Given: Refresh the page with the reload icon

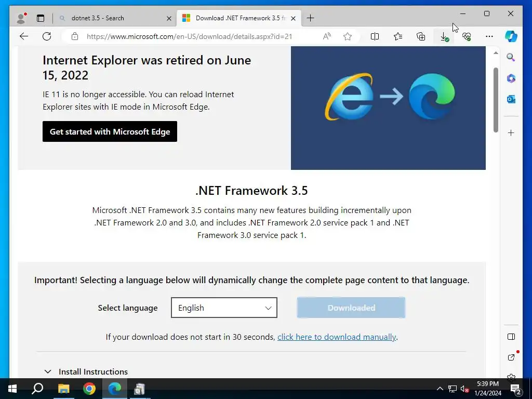Looking at the screenshot, I should click(47, 36).
